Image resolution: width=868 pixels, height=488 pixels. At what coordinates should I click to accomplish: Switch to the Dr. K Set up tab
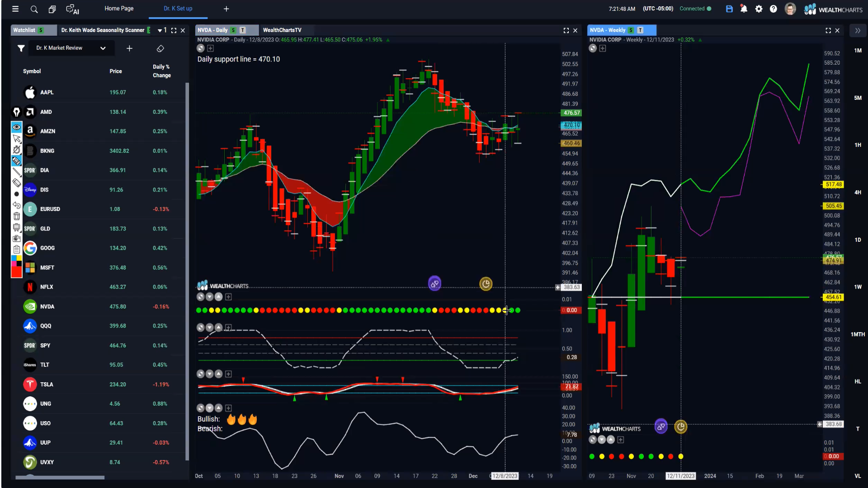[x=178, y=9]
